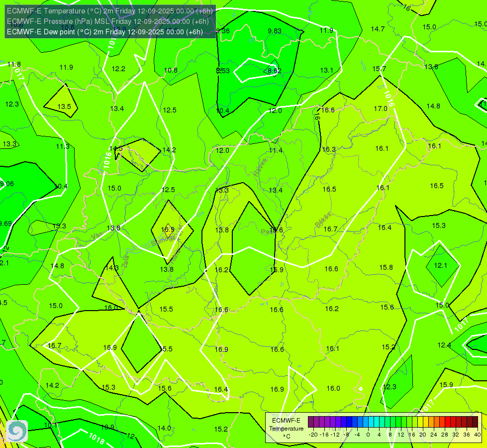Select the ECMWF-E Dew point 2m layer label
This screenshot has width=487, height=448.
click(x=104, y=32)
